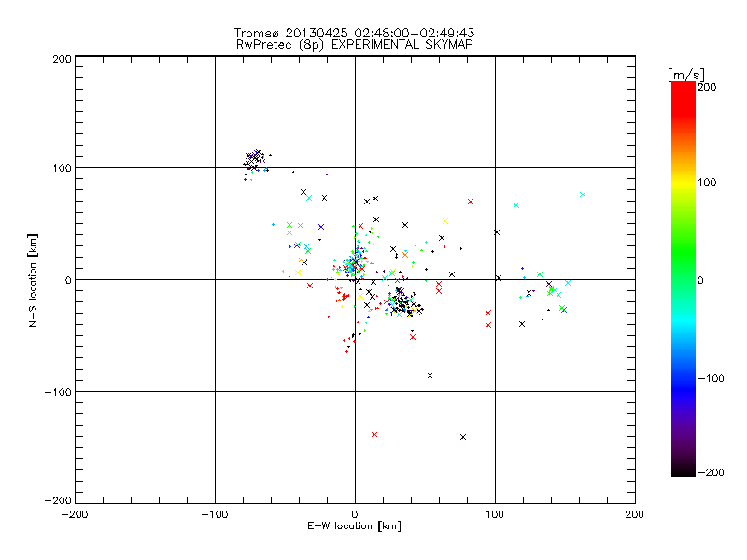Click the "N-S location [km]" axis label
The width and height of the screenshot is (747, 560).
click(33, 280)
